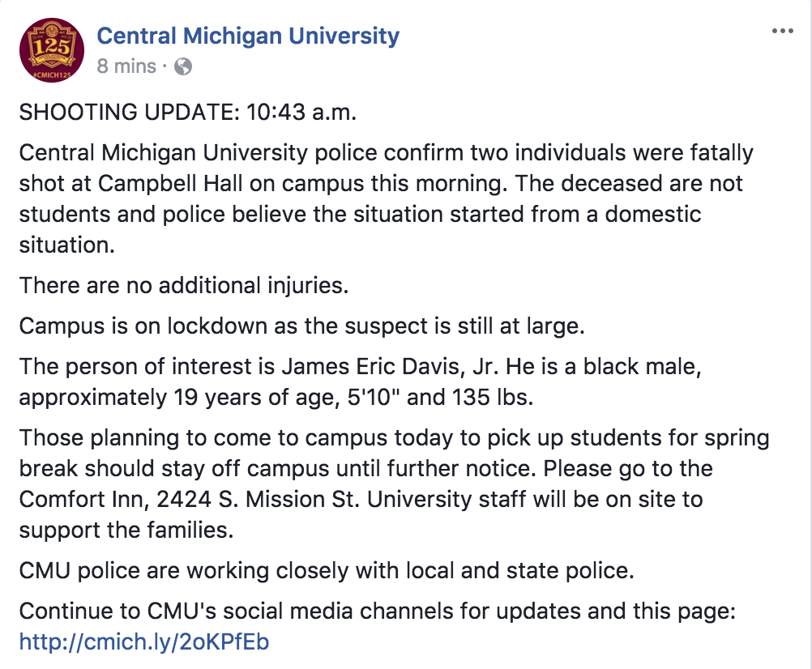812x669 pixels.
Task: Click the 'CMU police are working closely' line
Action: pyautogui.click(x=327, y=570)
